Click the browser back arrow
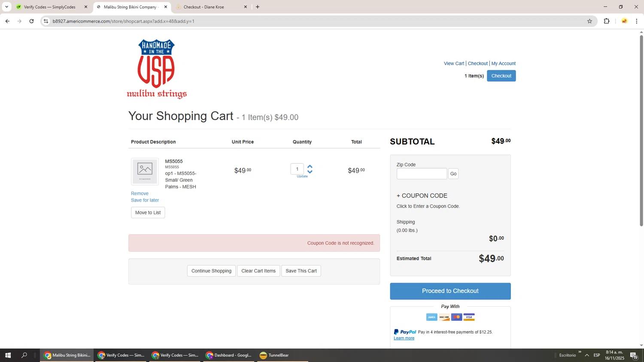Screen dimensions: 644x362 tap(7, 21)
